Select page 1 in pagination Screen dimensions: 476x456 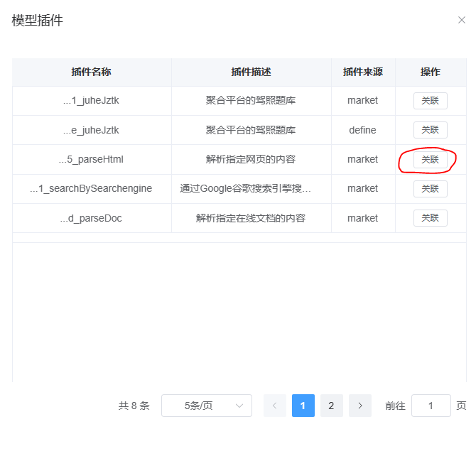coord(303,406)
